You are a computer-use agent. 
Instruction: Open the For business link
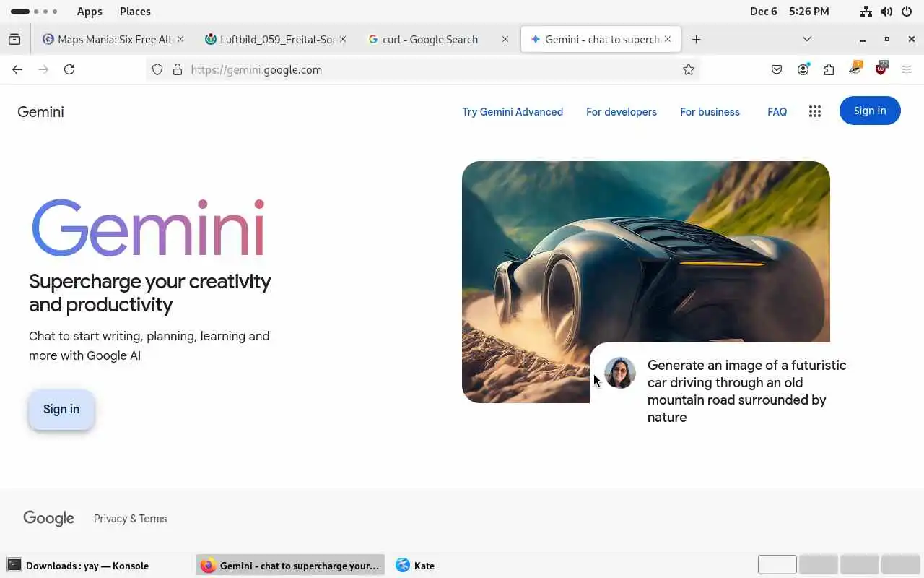(x=710, y=112)
